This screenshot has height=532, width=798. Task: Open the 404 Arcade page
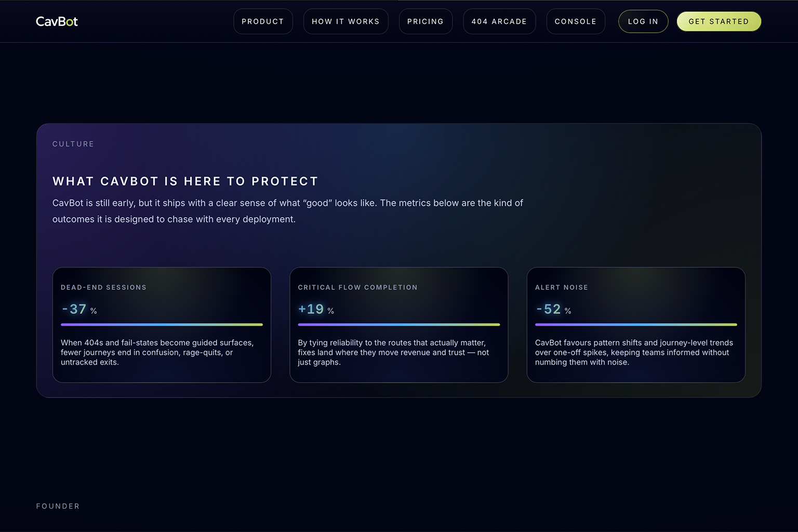pos(499,21)
